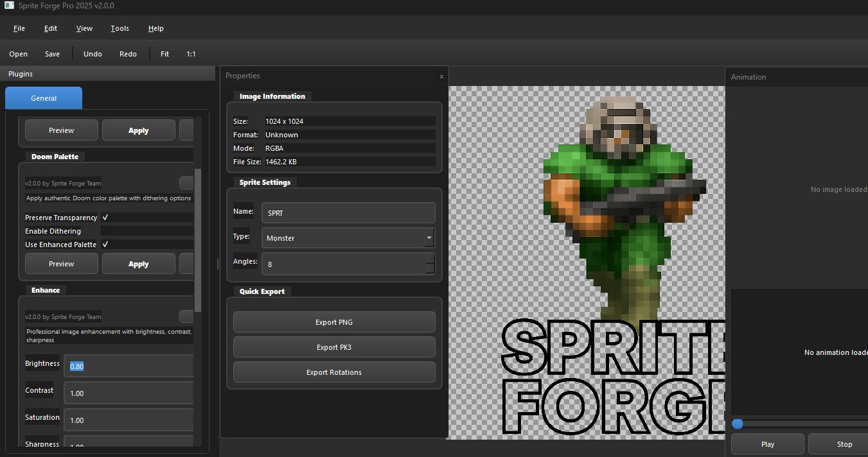Open the View menu
868x457 pixels.
point(84,28)
